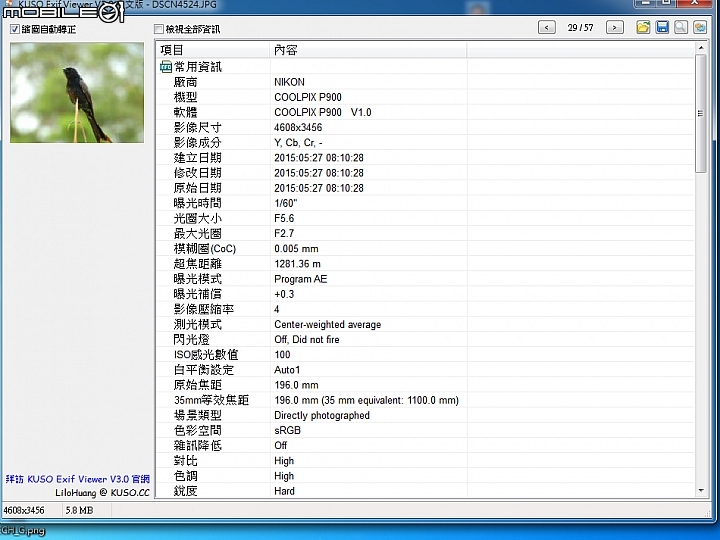Click the scrollbar down arrow
The height and width of the screenshot is (540, 720).
pyautogui.click(x=701, y=490)
